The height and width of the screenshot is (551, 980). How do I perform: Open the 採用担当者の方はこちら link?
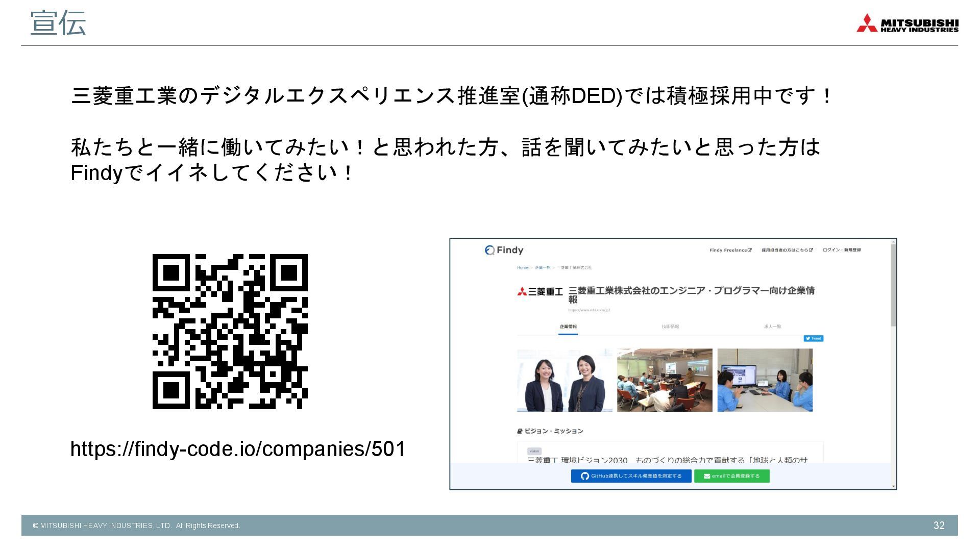[787, 250]
